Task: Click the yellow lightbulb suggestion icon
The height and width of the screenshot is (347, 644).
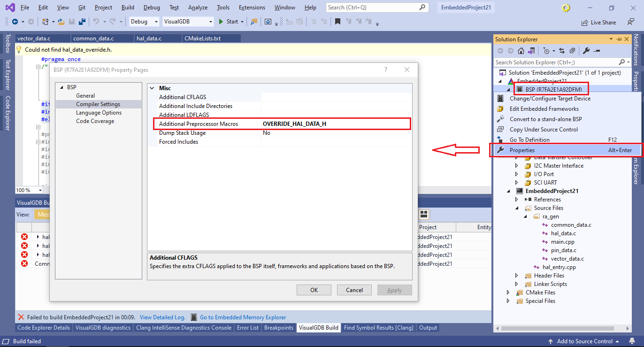Action: 19,49
